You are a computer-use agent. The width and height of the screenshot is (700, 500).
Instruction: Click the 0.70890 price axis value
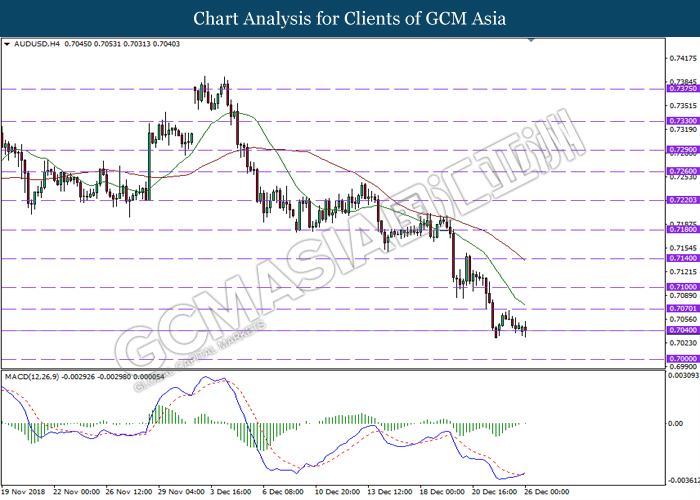pos(683,296)
